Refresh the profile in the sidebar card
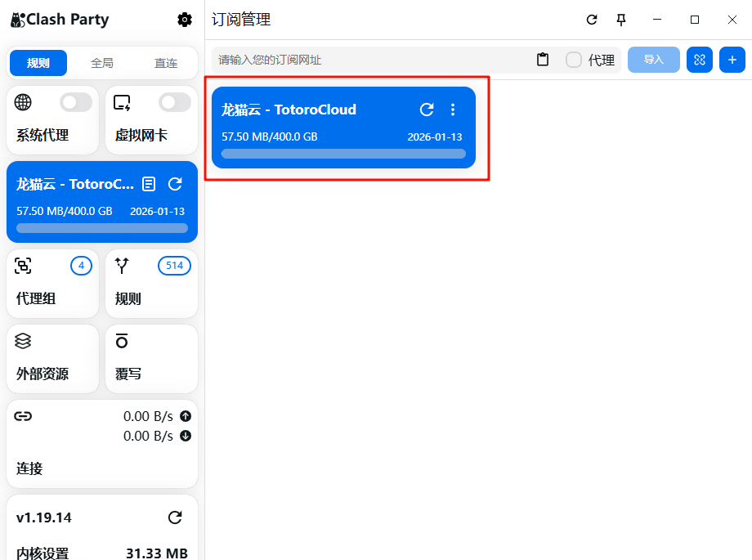The image size is (752, 560). (x=175, y=184)
